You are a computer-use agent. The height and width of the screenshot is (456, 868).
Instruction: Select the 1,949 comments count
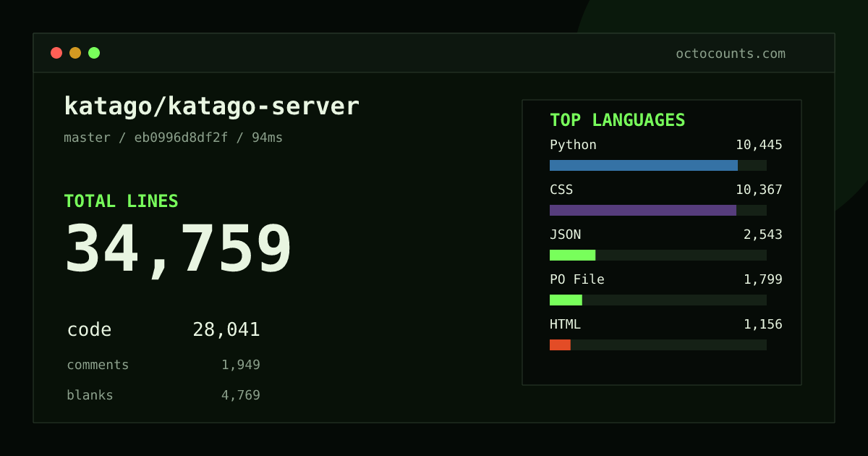[x=241, y=365]
